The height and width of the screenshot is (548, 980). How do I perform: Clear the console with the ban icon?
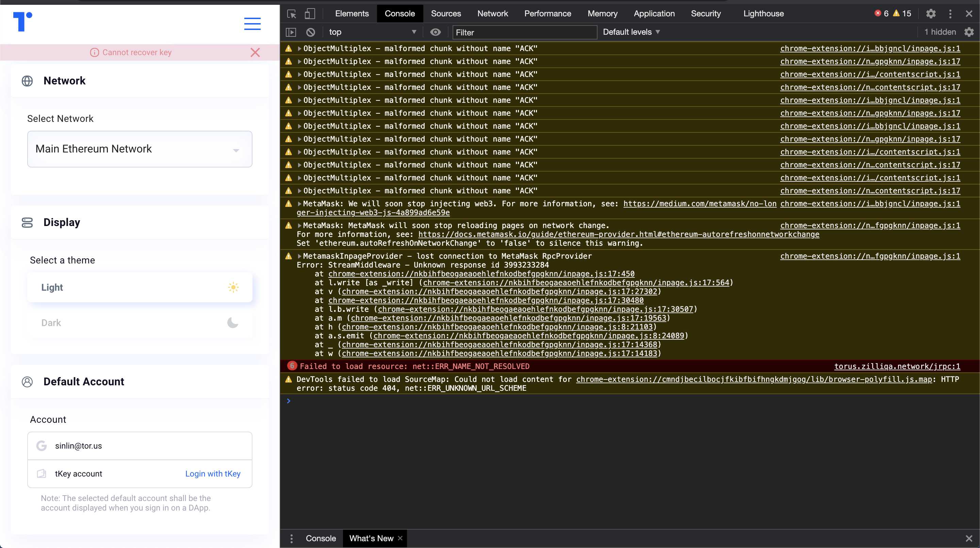[x=310, y=32]
